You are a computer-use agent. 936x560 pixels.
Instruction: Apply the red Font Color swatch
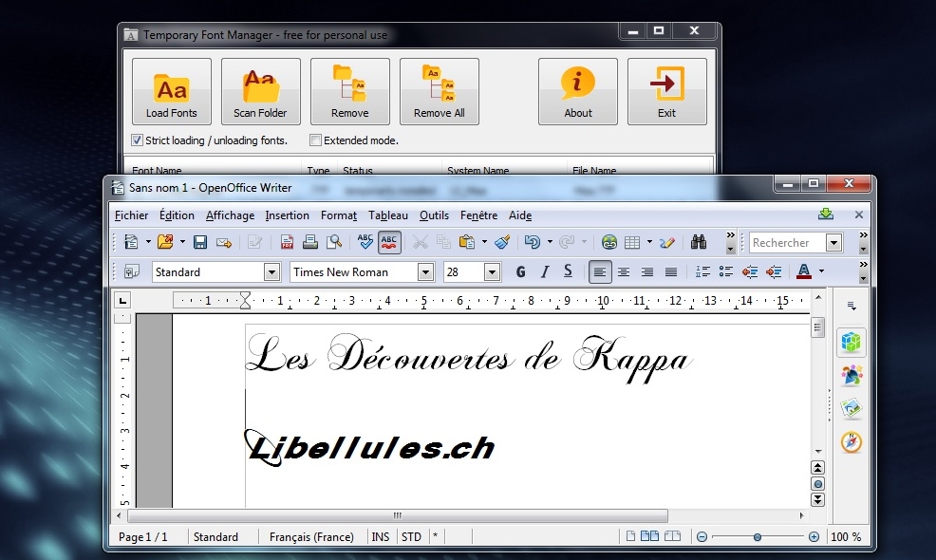(804, 271)
